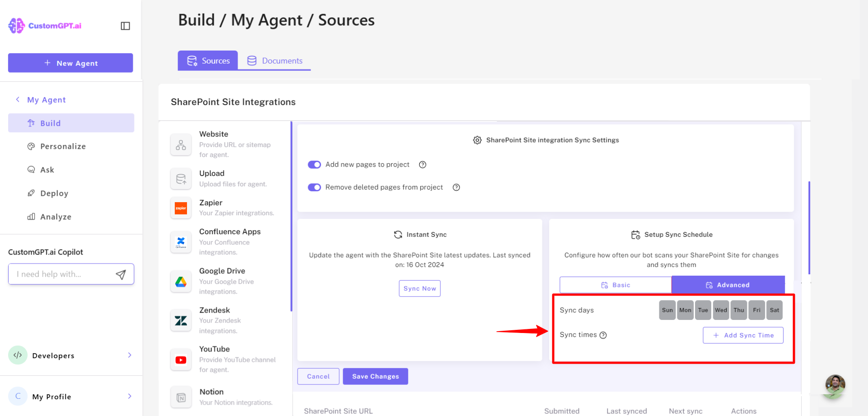Click the 'Last synced' column header
This screenshot has width=868, height=416.
pos(626,411)
